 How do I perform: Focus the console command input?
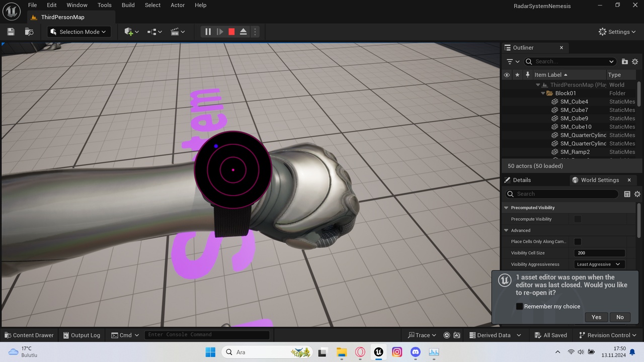207,335
